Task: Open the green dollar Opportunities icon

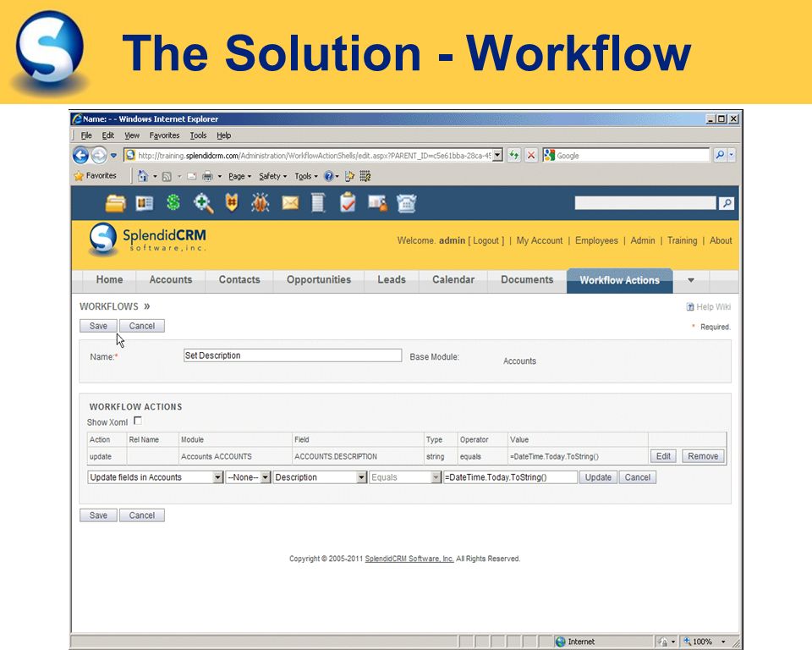Action: (173, 202)
